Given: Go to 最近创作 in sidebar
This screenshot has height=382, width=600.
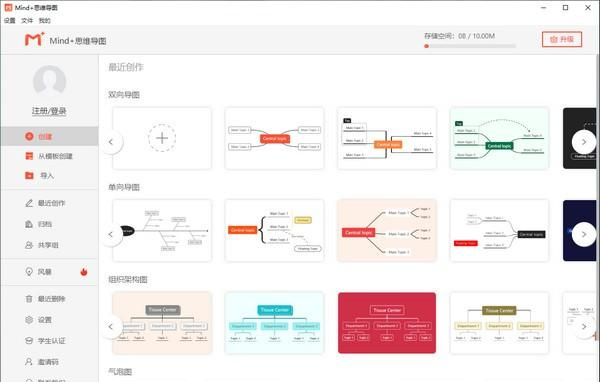Looking at the screenshot, I should click(x=49, y=203).
